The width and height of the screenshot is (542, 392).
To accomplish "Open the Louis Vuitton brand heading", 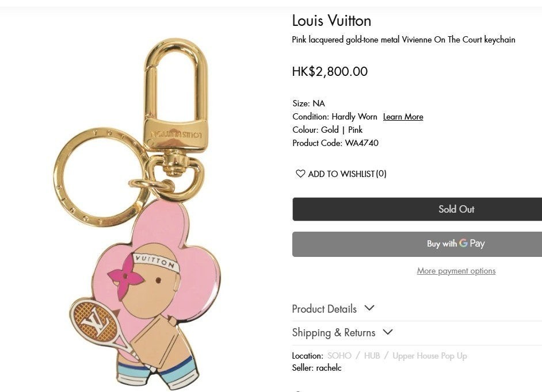I will [331, 21].
